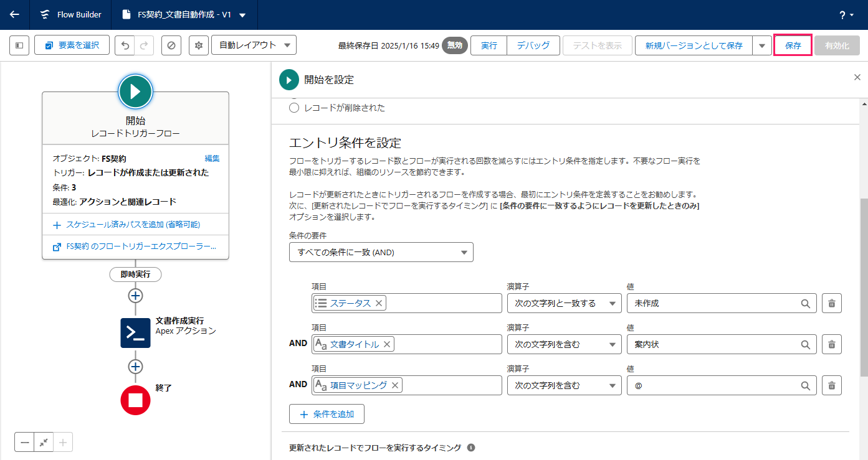
Task: Expand the save-as-new-version arrow menu
Action: 762,45
